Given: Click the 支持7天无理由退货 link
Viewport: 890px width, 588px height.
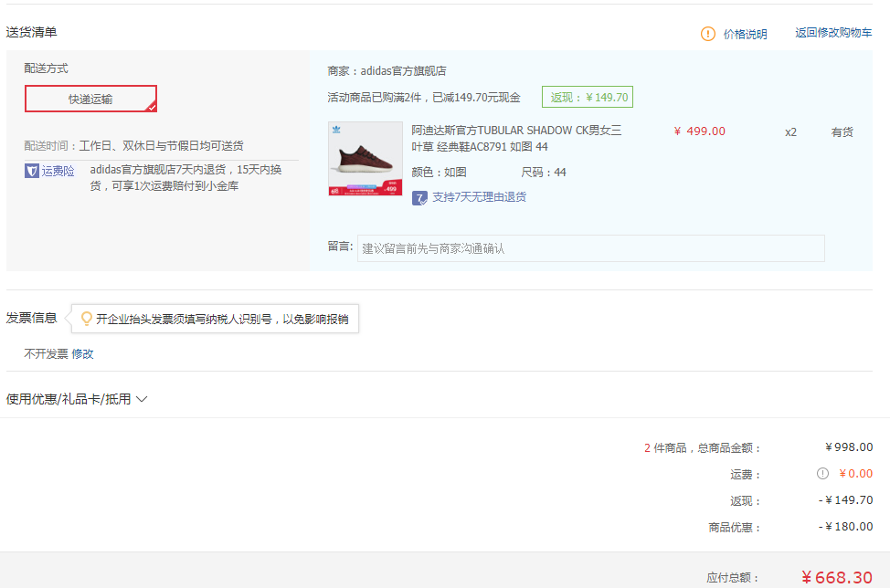Looking at the screenshot, I should (x=479, y=196).
